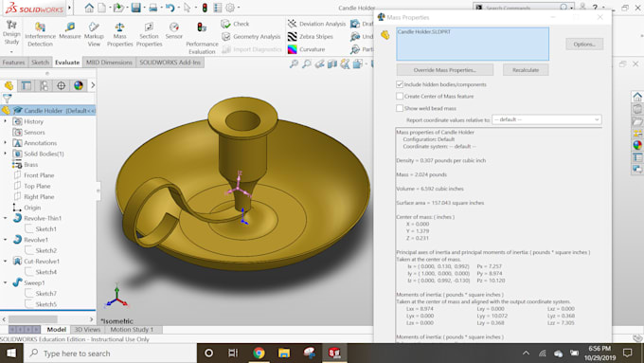Image resolution: width=644 pixels, height=363 pixels.
Task: Toggle Curvature display
Action: (x=306, y=49)
